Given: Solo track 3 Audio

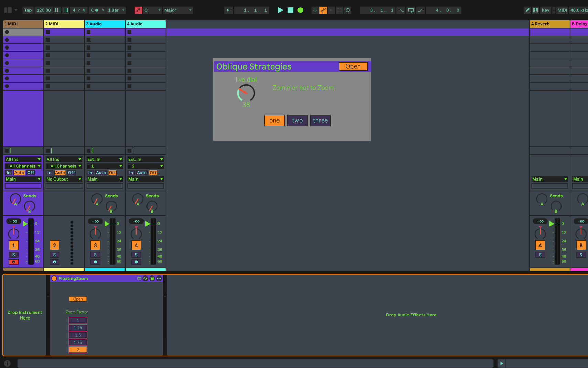Looking at the screenshot, I should click(95, 255).
